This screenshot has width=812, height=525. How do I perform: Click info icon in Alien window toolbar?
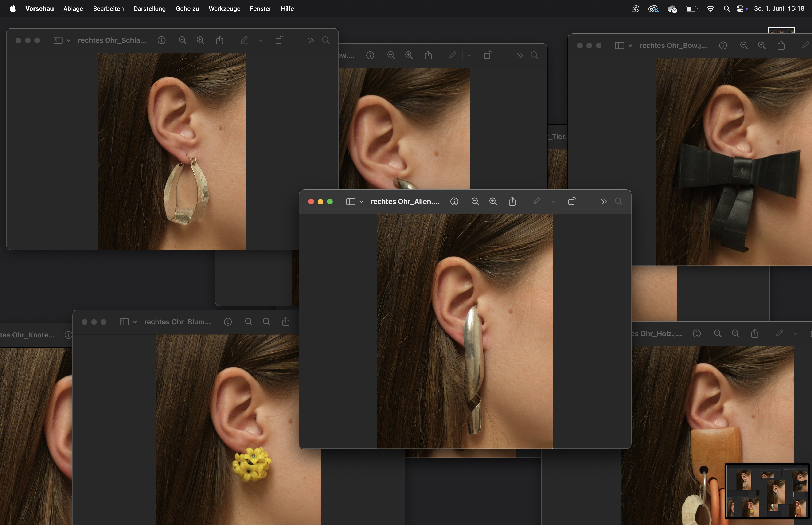(x=454, y=201)
